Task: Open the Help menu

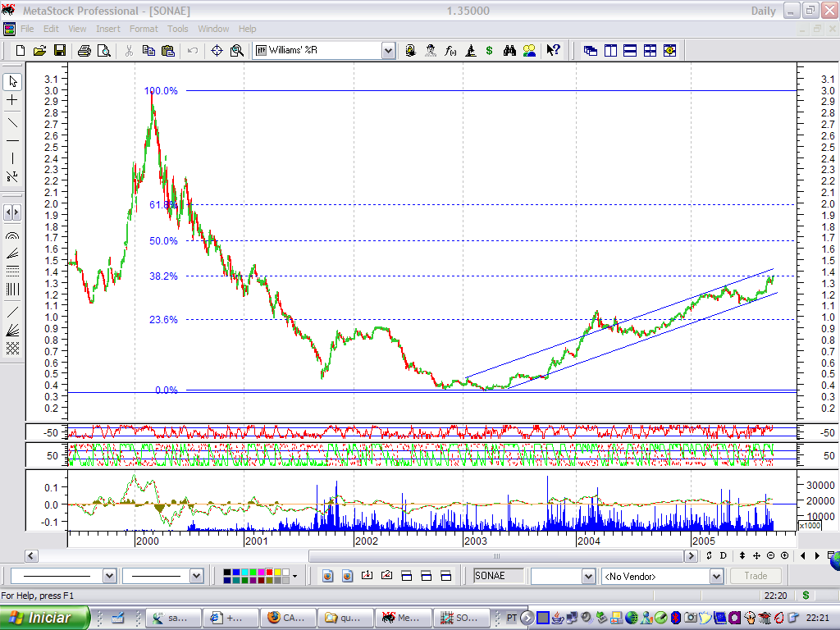Action: [x=247, y=29]
